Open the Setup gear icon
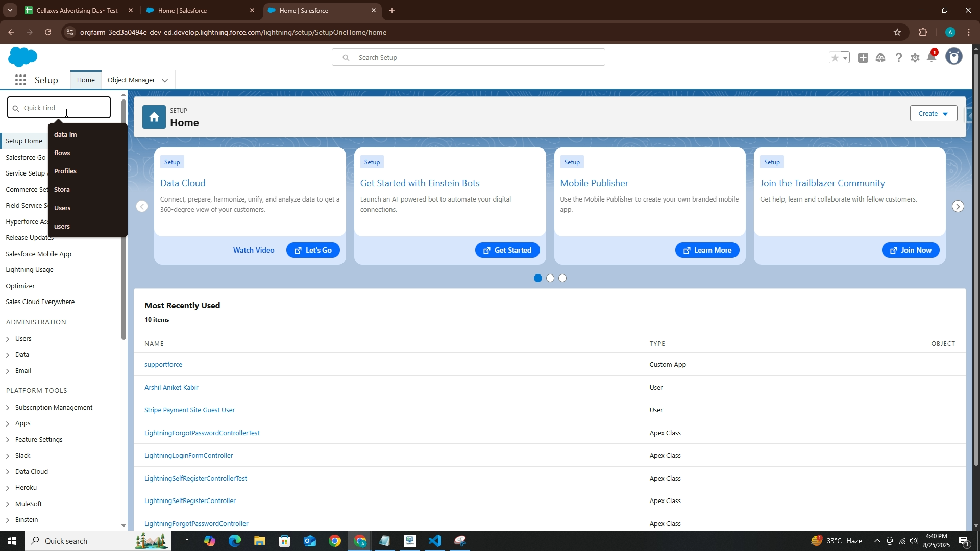This screenshot has height=551, width=980. click(x=915, y=58)
